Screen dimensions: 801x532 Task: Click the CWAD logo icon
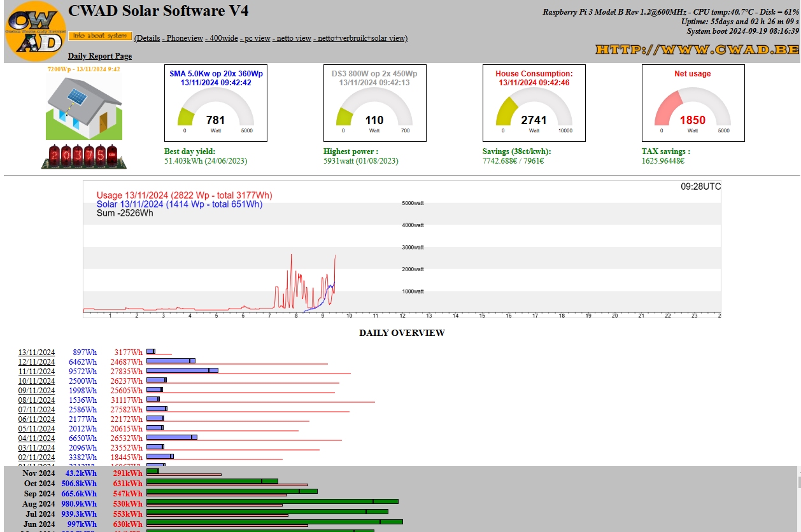pyautogui.click(x=36, y=31)
